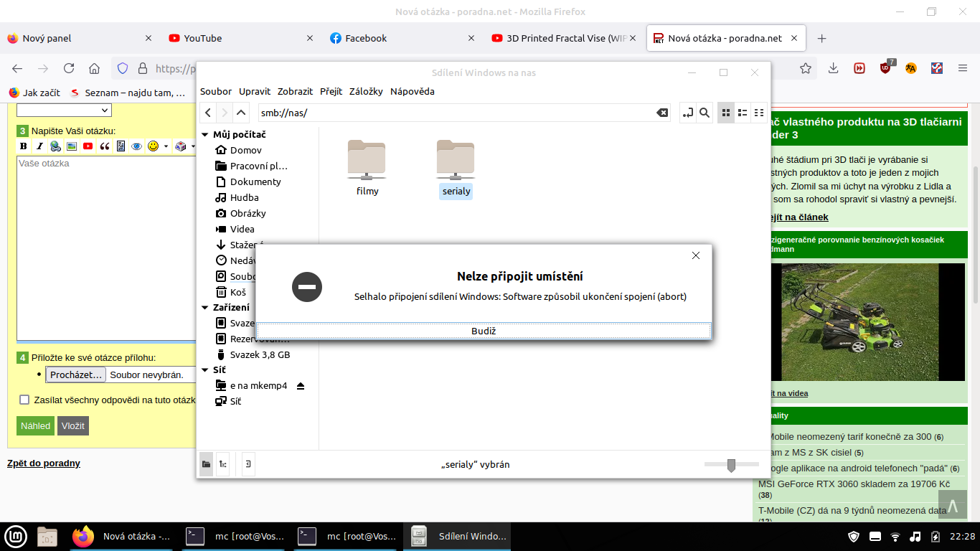The image size is (980, 551).
Task: Select Svazek 3,8 GB device
Action: 260,354
